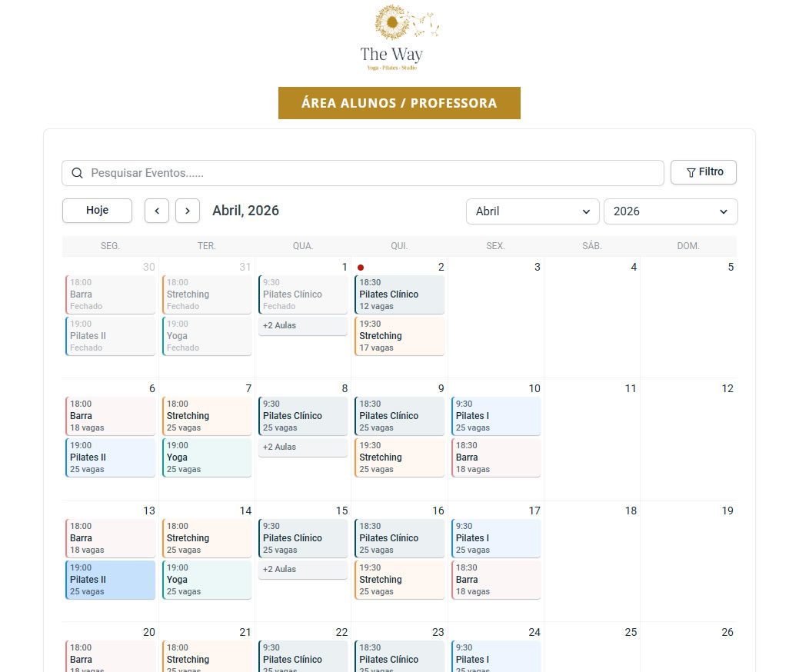Viewport: 799px width, 672px height.
Task: Expand +2 Aulas on April 1
Action: (x=302, y=326)
